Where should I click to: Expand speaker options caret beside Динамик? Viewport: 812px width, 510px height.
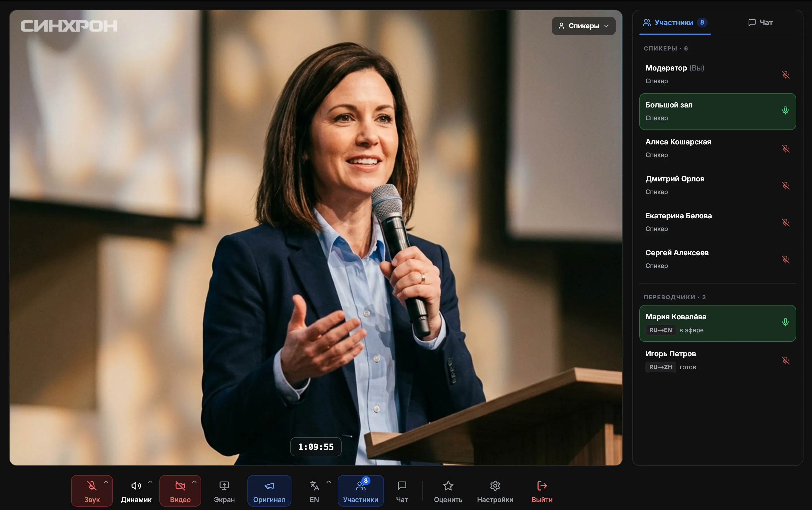point(150,482)
